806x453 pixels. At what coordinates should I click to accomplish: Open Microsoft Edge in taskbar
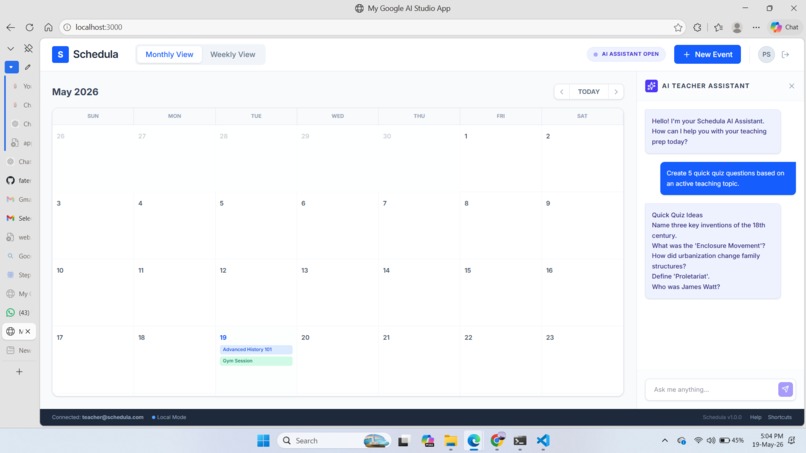pyautogui.click(x=473, y=441)
